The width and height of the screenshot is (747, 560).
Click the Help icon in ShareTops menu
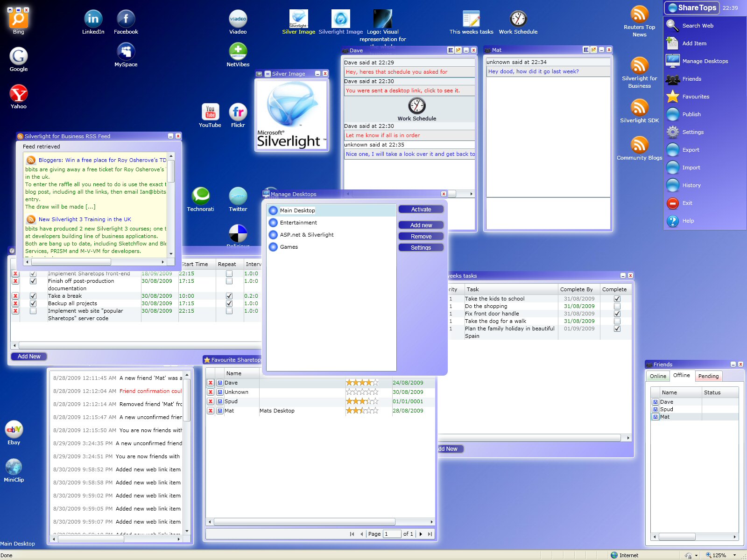coord(673,221)
